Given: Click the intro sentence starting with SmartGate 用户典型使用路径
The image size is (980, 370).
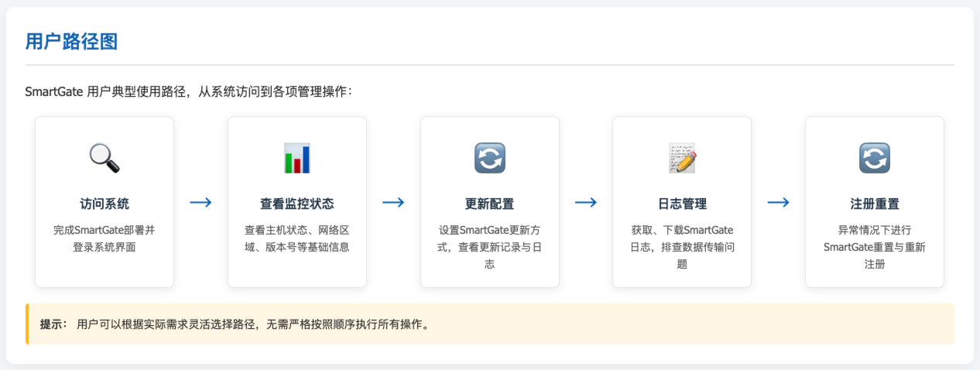Looking at the screenshot, I should (x=189, y=91).
